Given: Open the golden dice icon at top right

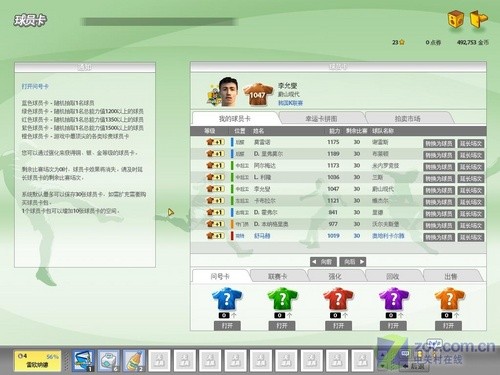Looking at the screenshot, I should point(456,19).
